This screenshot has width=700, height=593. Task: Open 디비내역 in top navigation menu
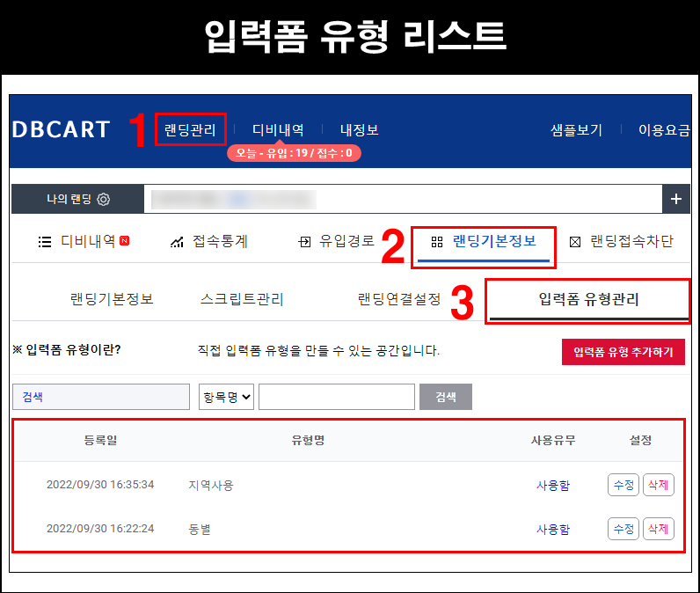coord(278,129)
